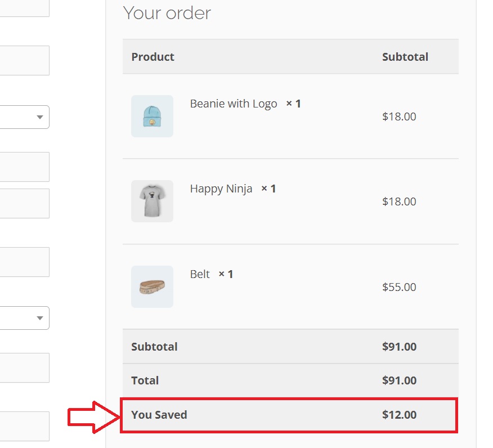Focus the input field above the first dropdown
This screenshot has height=448, width=493.
[x=25, y=60]
